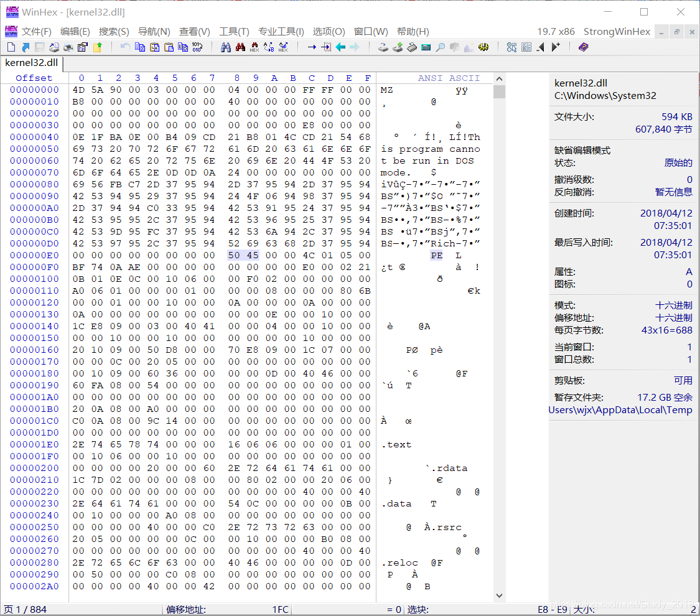This screenshot has height=616, width=700.
Task: Click the 607,840 字节 size value
Action: pyautogui.click(x=664, y=129)
